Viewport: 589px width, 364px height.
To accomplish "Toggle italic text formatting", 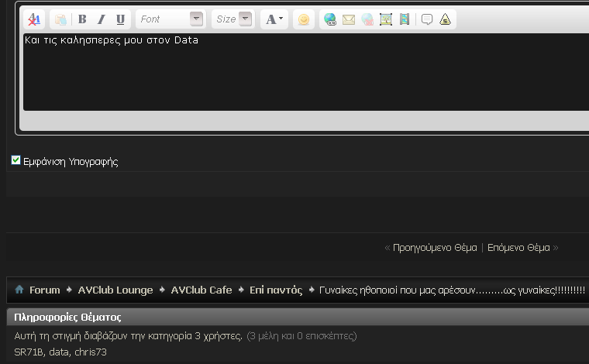I will tap(101, 19).
